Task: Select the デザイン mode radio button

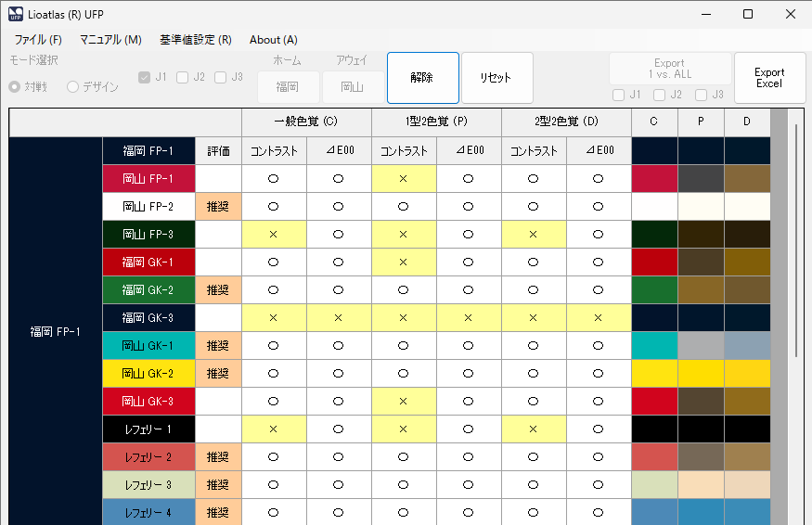Action: click(72, 87)
